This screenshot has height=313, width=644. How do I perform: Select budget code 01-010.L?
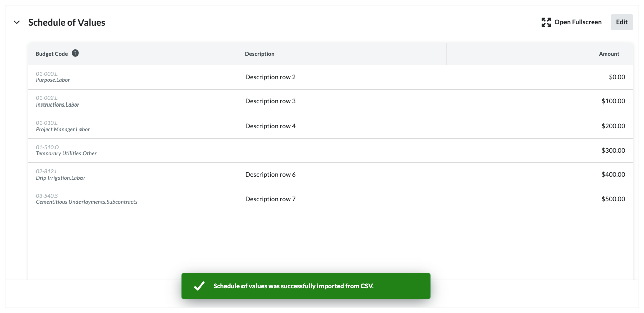point(47,123)
